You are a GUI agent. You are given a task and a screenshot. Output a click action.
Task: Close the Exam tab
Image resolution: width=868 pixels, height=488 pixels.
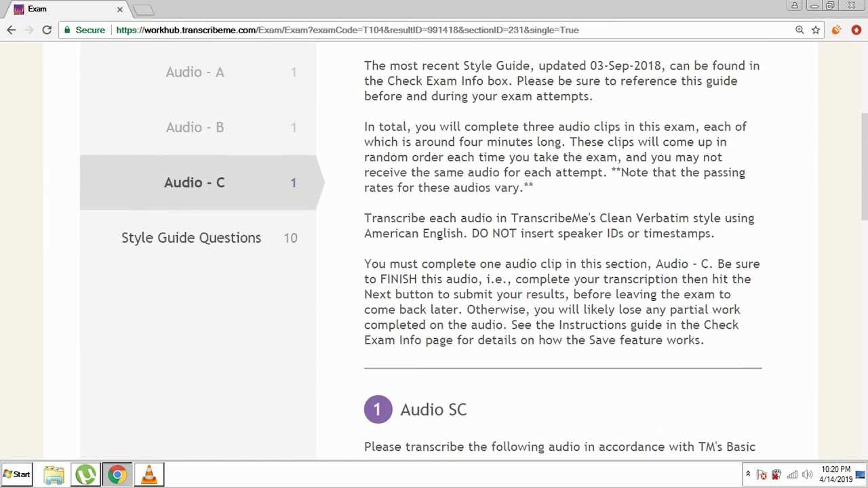tap(120, 9)
